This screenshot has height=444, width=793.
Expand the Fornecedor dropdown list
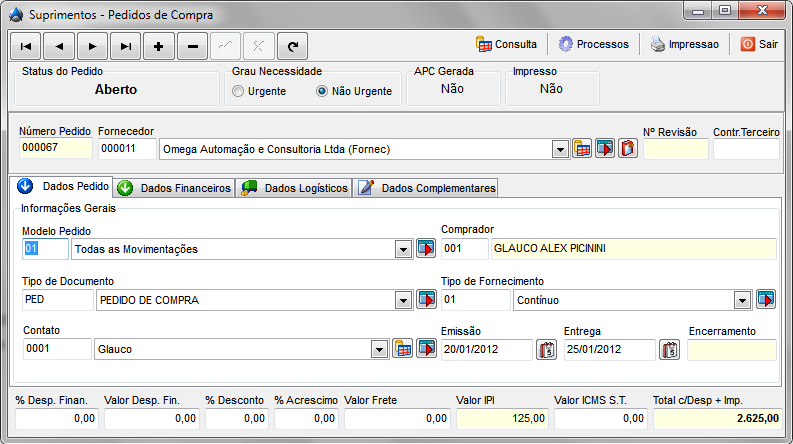(x=560, y=150)
